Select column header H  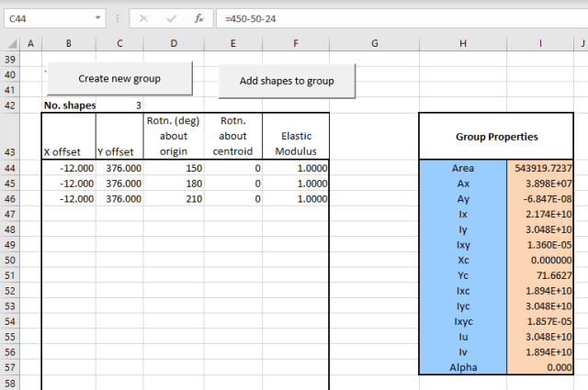point(462,43)
